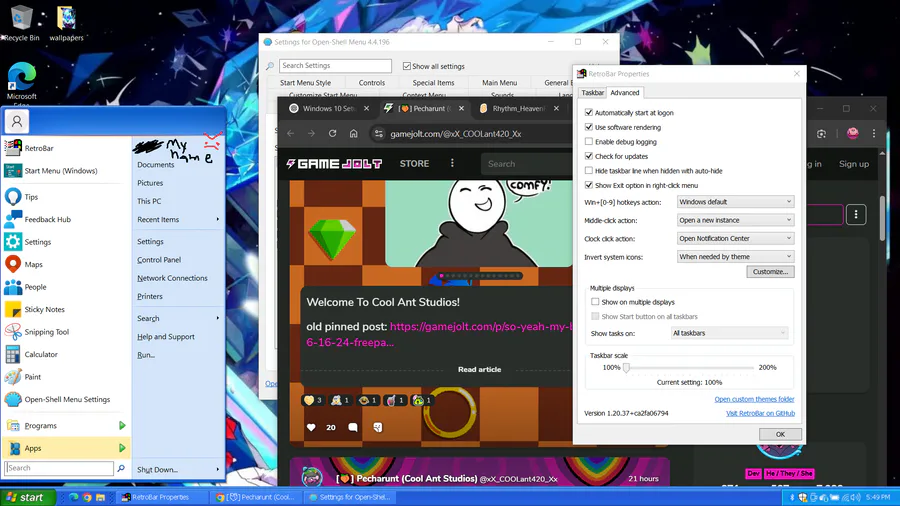Open Maps app in start menu
The width and height of the screenshot is (900, 506).
66,264
